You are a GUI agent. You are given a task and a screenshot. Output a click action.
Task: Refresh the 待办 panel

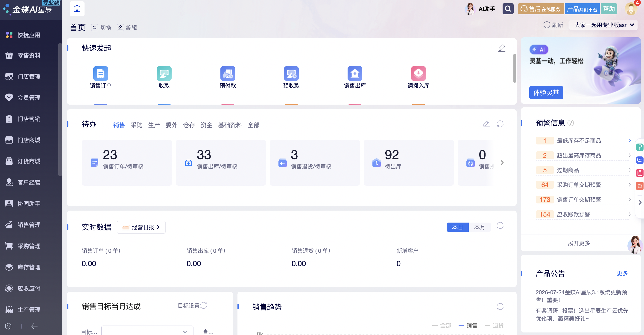tap(500, 124)
